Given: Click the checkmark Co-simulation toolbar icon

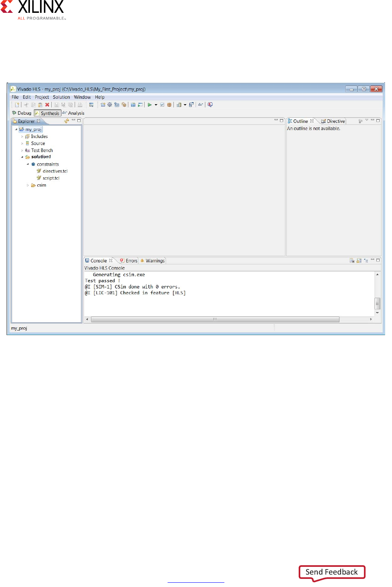Looking at the screenshot, I should (x=162, y=105).
